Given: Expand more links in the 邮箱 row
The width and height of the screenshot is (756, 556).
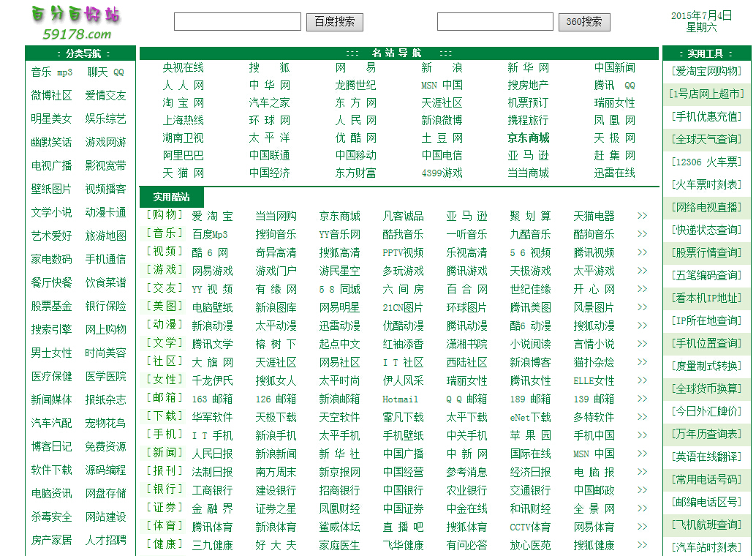Looking at the screenshot, I should click(642, 399).
